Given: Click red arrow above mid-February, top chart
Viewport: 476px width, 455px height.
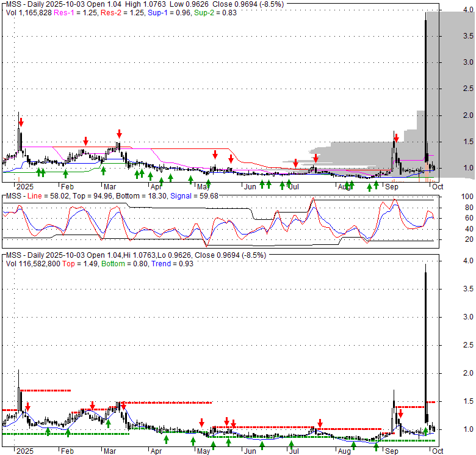Looking at the screenshot, I should [86, 141].
